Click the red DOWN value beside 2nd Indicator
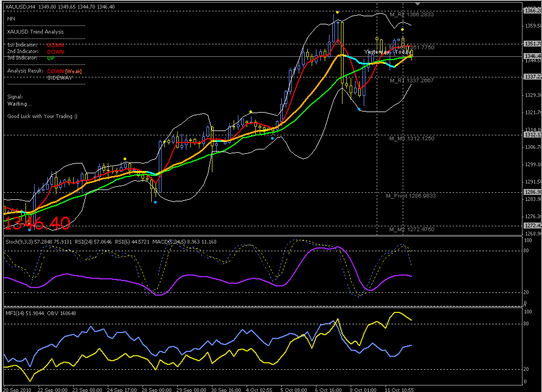The width and height of the screenshot is (542, 392). (x=55, y=52)
